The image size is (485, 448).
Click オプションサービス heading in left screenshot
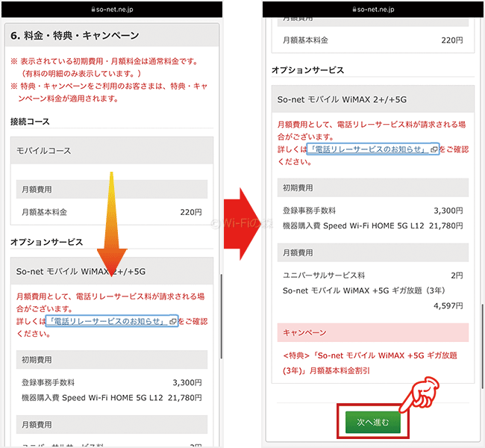[47, 242]
